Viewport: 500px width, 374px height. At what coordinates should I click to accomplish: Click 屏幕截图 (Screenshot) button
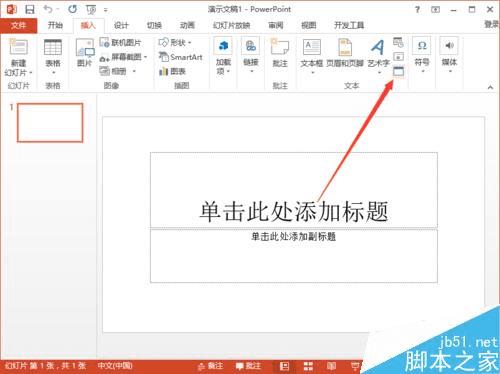tap(123, 57)
